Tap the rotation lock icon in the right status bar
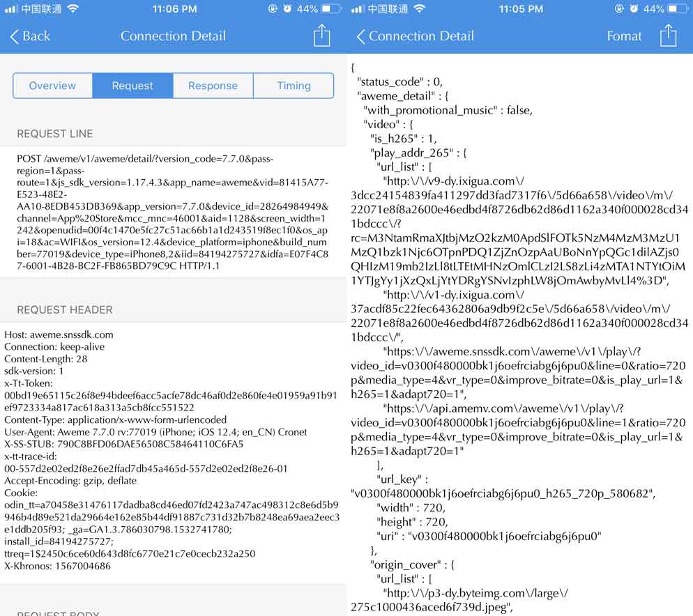This screenshot has height=616, width=693. pos(620,9)
